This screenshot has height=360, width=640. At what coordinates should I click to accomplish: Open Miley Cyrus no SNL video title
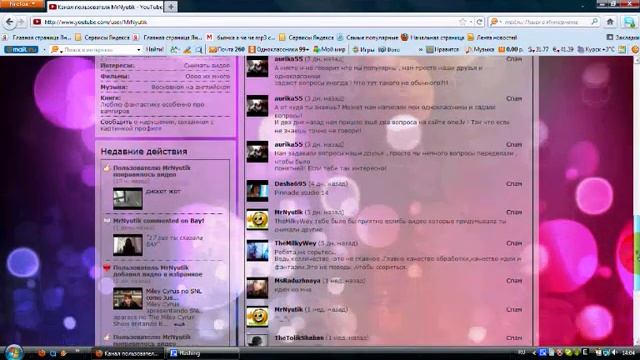[174, 294]
